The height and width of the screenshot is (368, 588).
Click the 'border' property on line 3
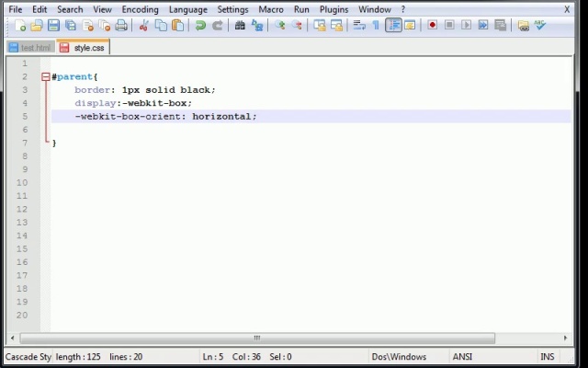(92, 90)
